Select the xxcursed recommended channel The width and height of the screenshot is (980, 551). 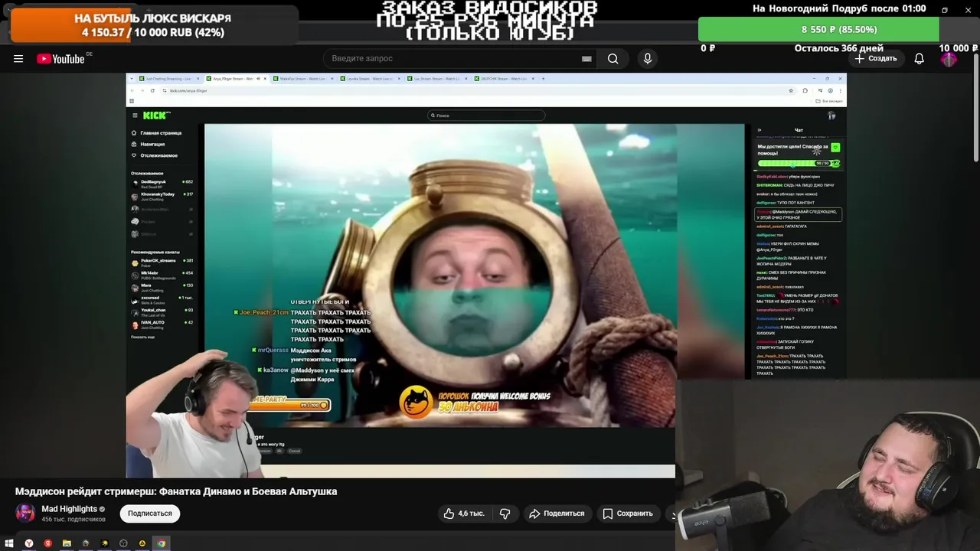click(x=162, y=299)
